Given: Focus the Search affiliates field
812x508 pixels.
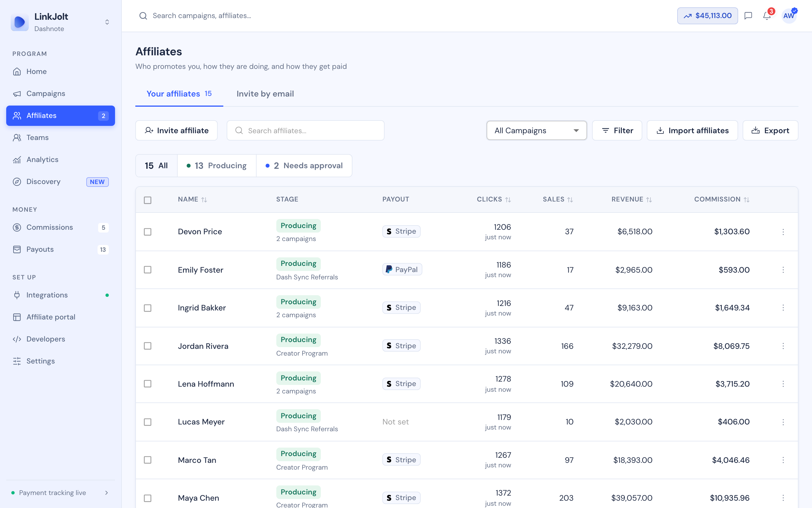Looking at the screenshot, I should click(305, 130).
